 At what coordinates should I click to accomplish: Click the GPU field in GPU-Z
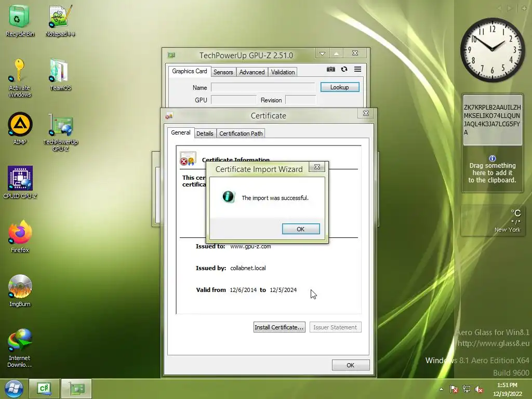(x=234, y=100)
